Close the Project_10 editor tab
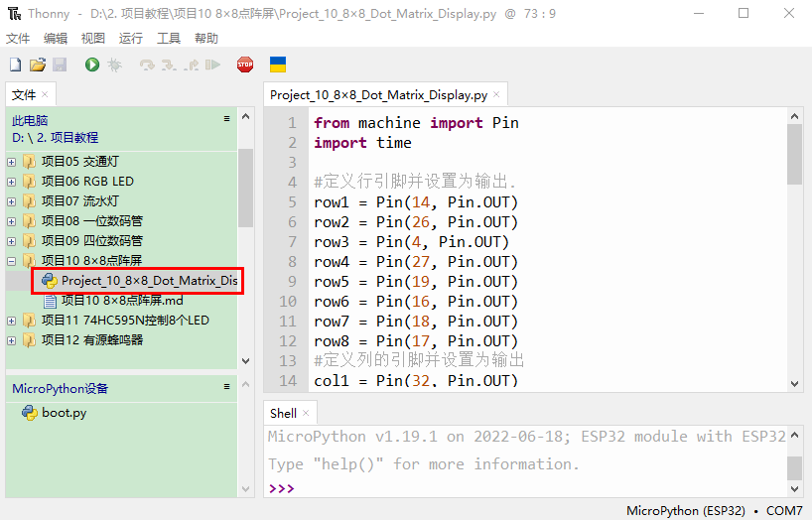Viewport: 812px width, 520px height. click(497, 95)
